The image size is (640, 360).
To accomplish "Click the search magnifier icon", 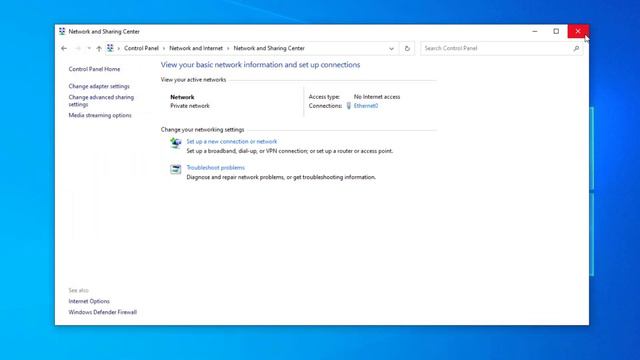I will pyautogui.click(x=576, y=48).
